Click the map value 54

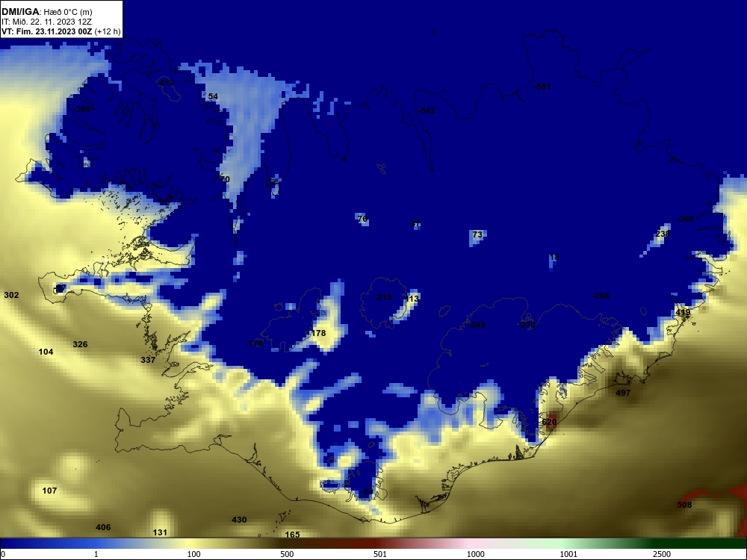213,96
